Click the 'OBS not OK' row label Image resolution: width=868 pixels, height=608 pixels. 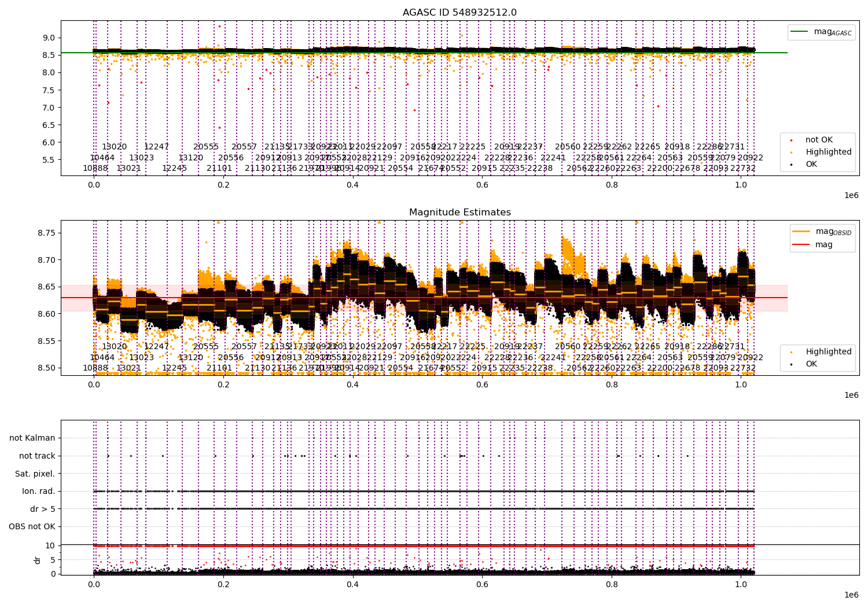(x=32, y=527)
